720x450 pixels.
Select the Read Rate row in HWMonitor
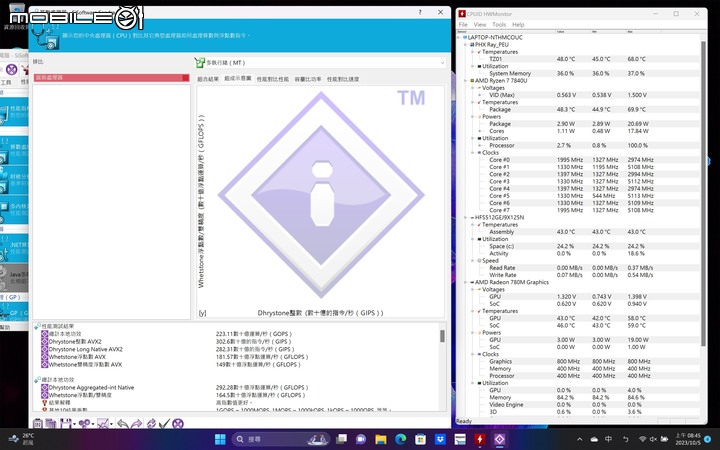pyautogui.click(x=579, y=268)
